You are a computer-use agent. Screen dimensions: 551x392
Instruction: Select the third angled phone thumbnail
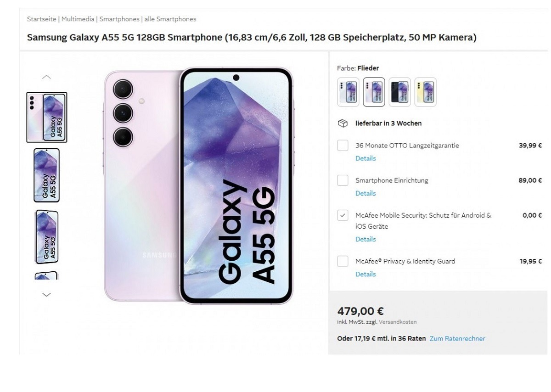pyautogui.click(x=46, y=237)
